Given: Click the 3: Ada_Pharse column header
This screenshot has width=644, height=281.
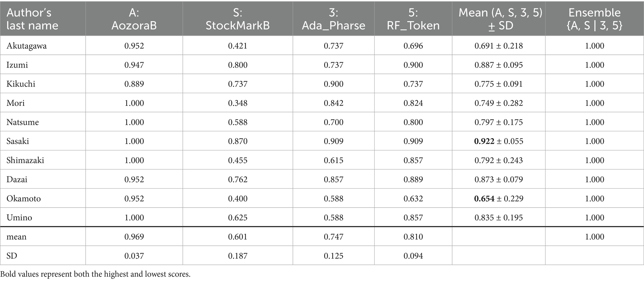Looking at the screenshot, I should click(334, 19).
